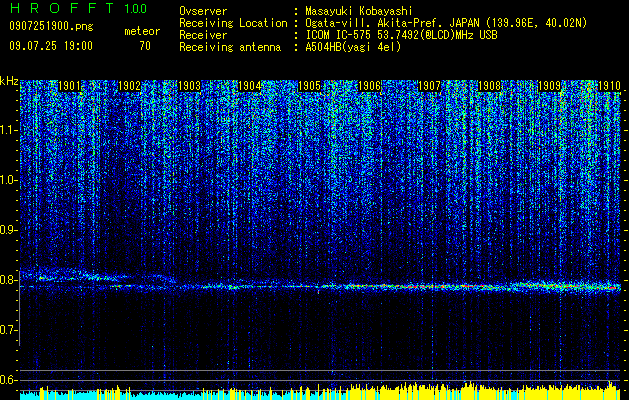This screenshot has width=629, height=400.
Task: Click the 0.8 frequency axis label
Action: point(9,280)
